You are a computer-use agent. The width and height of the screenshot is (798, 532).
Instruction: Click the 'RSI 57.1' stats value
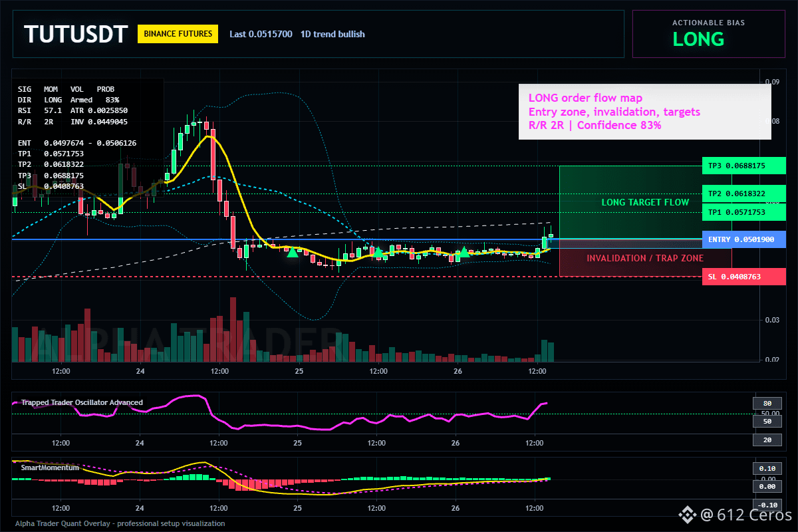click(x=40, y=110)
